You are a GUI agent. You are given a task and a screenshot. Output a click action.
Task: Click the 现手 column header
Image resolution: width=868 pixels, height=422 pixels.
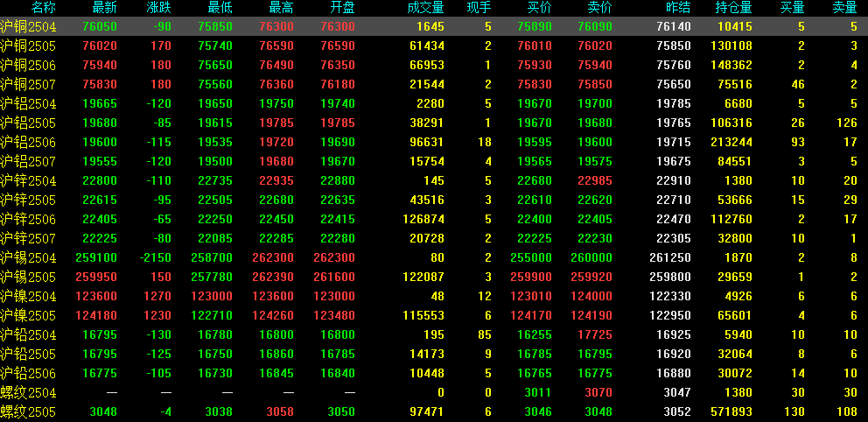(x=479, y=7)
